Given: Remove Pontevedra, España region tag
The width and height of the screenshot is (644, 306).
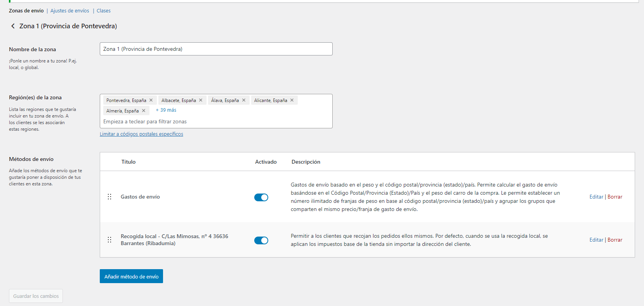Looking at the screenshot, I should [151, 100].
